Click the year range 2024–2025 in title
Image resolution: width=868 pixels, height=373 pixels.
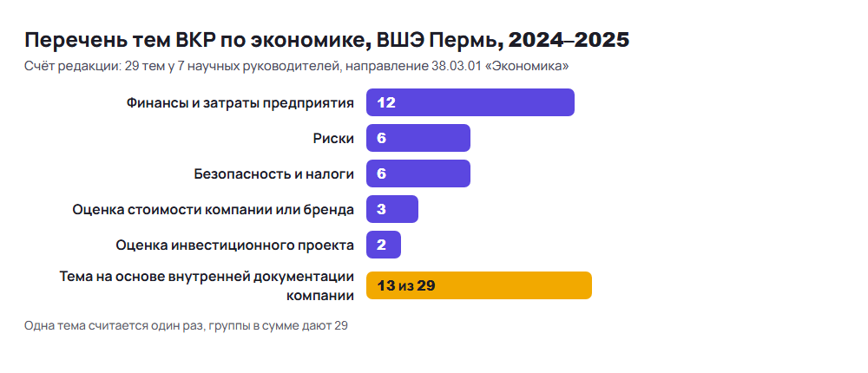569,40
